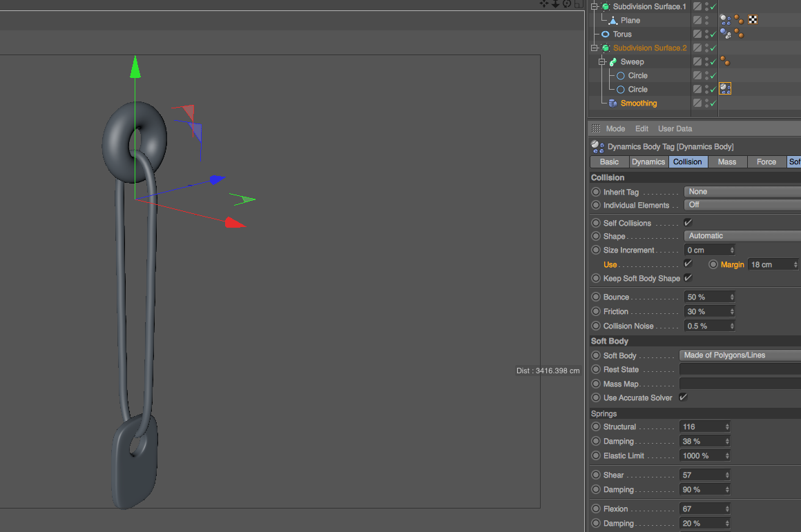The height and width of the screenshot is (532, 801).
Task: Click the Sweep generator icon
Action: 611,61
